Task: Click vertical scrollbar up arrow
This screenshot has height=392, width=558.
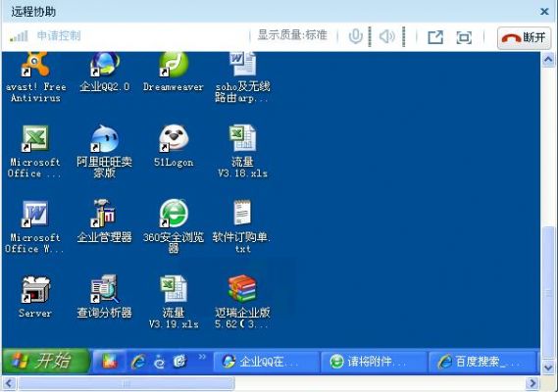Action: 548,60
